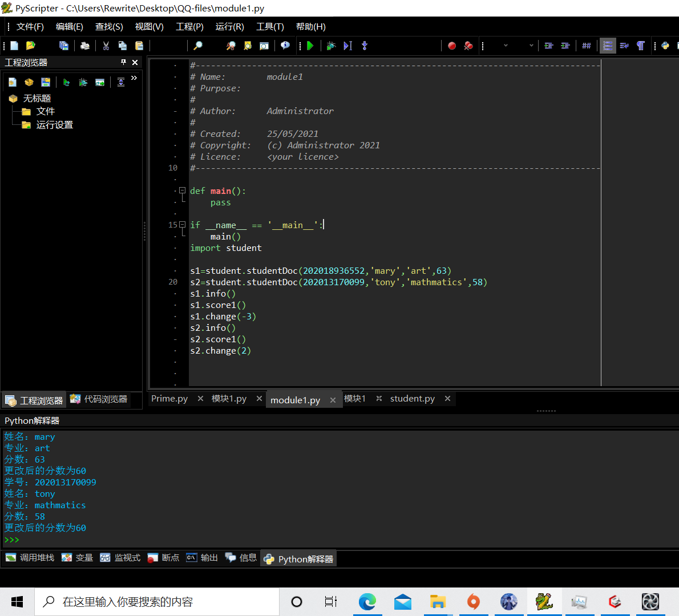Viewport: 679px width, 616px height.
Task: Open the 编辑(E) menu
Action: (69, 27)
